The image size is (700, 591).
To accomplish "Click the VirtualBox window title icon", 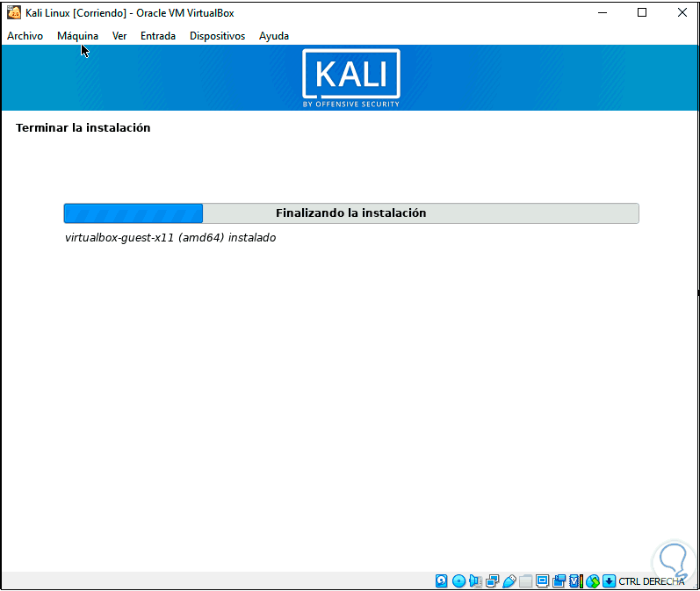I will pyautogui.click(x=14, y=12).
